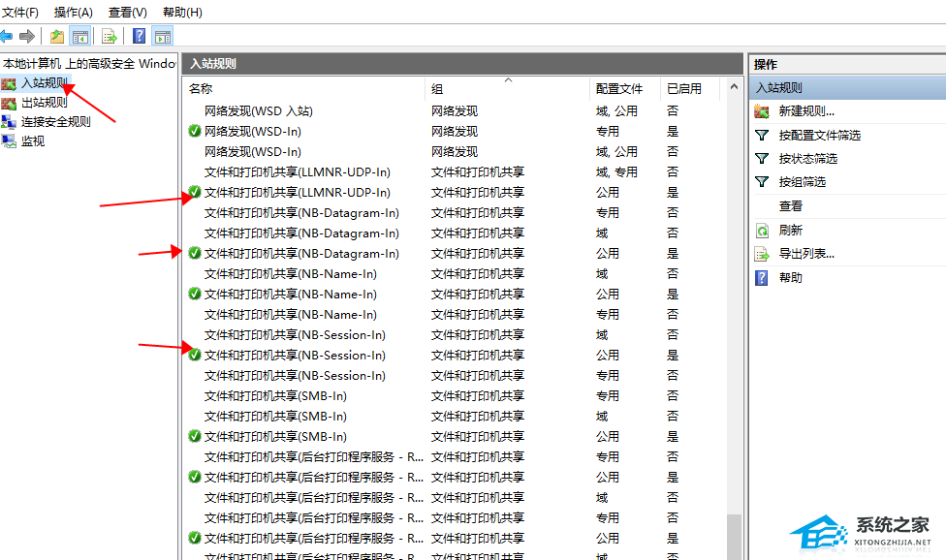The image size is (946, 560).
Task: Open the 查看(V) menu
Action: pos(127,12)
